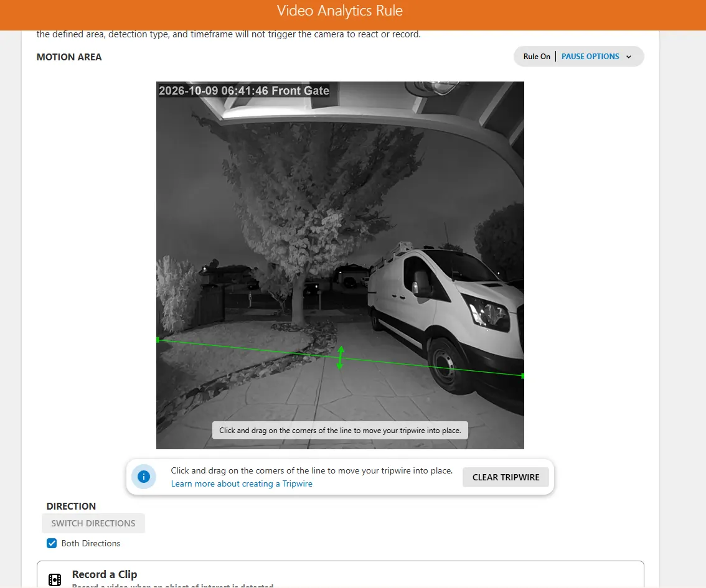
Task: Click the Record a Clip film icon
Action: (x=55, y=580)
